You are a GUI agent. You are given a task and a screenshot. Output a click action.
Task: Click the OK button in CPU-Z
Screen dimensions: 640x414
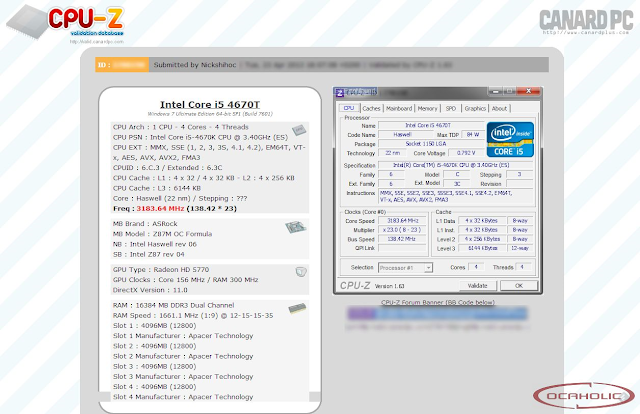pos(519,285)
